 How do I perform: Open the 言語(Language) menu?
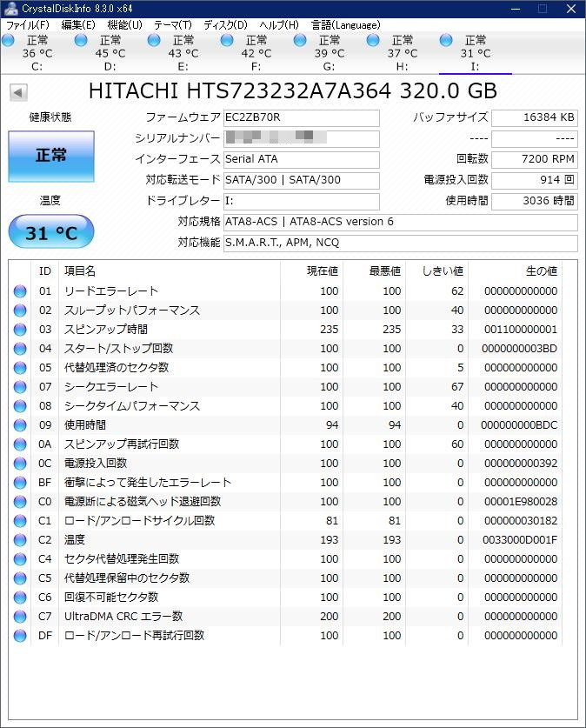tap(346, 25)
